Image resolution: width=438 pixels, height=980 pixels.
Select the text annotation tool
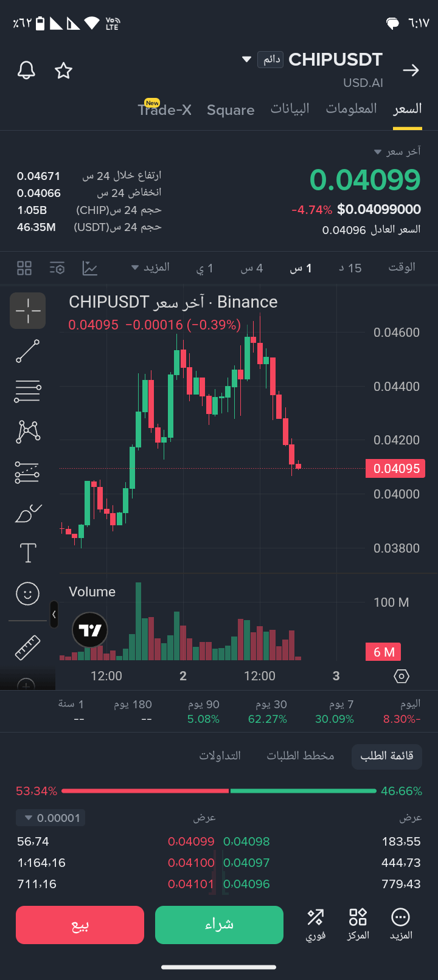click(28, 553)
